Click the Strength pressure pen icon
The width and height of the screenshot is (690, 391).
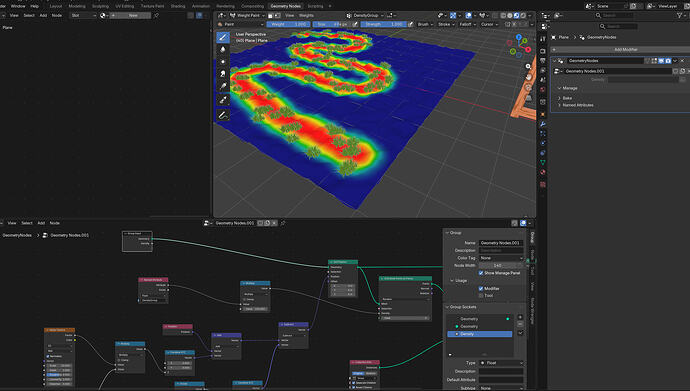pyautogui.click(x=411, y=24)
